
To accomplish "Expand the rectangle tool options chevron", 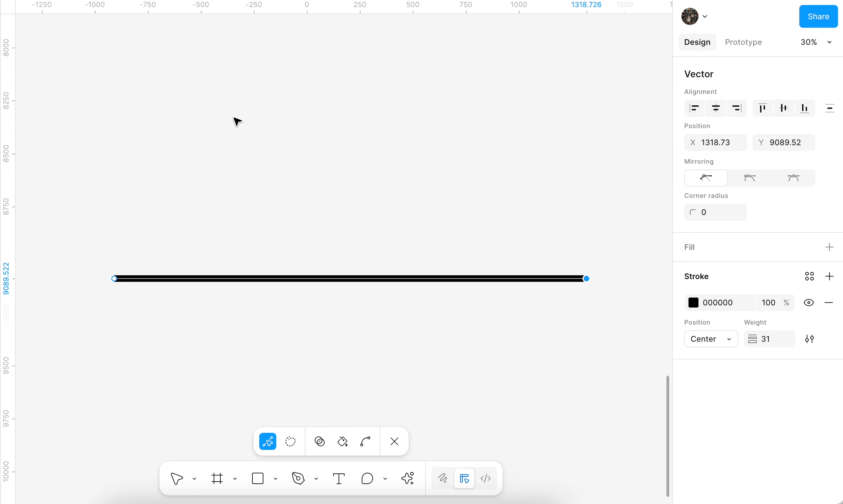I will 276,478.
